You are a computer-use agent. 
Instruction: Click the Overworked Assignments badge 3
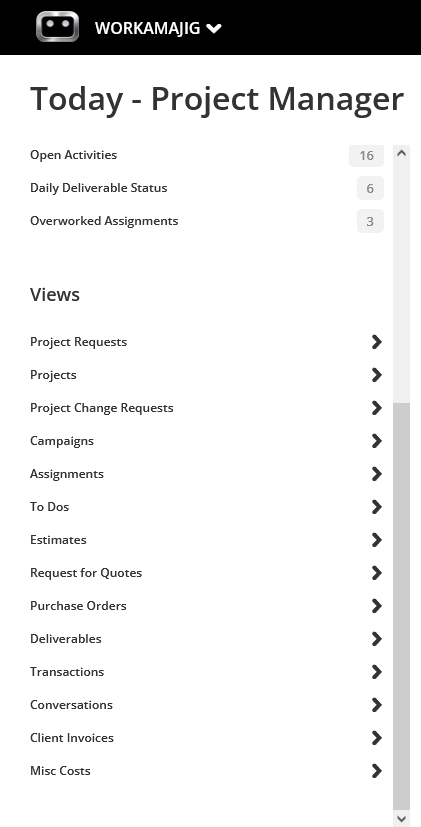(x=370, y=221)
